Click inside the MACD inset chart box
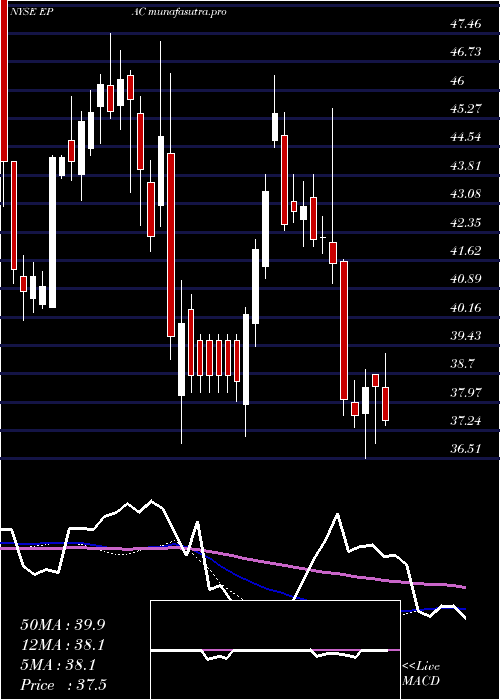500x700 pixels. (275, 650)
